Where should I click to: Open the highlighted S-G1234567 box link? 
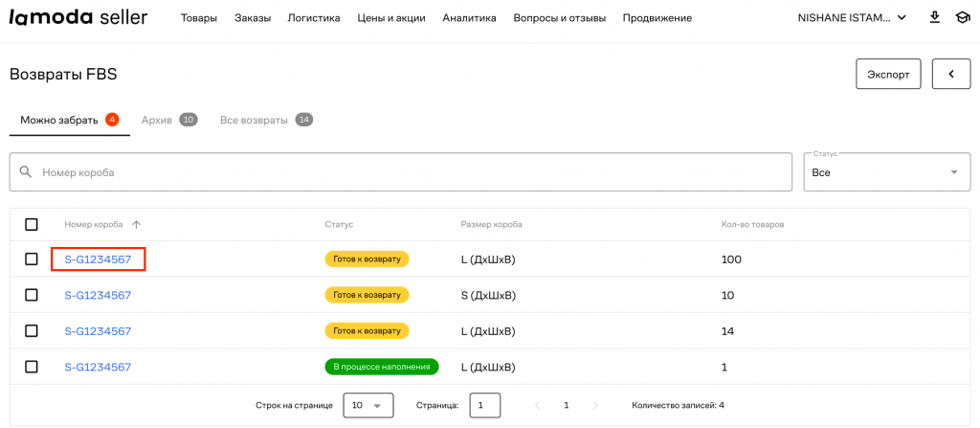[x=98, y=259]
